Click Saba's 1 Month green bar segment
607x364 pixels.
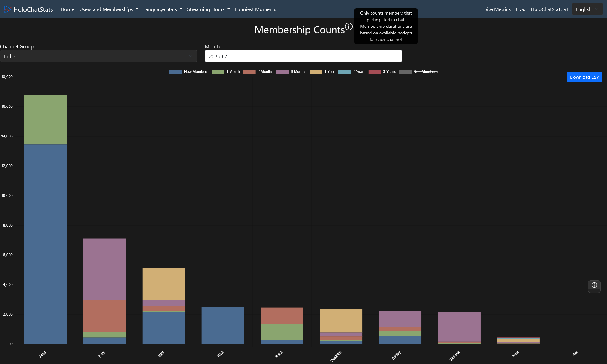[x=46, y=120]
